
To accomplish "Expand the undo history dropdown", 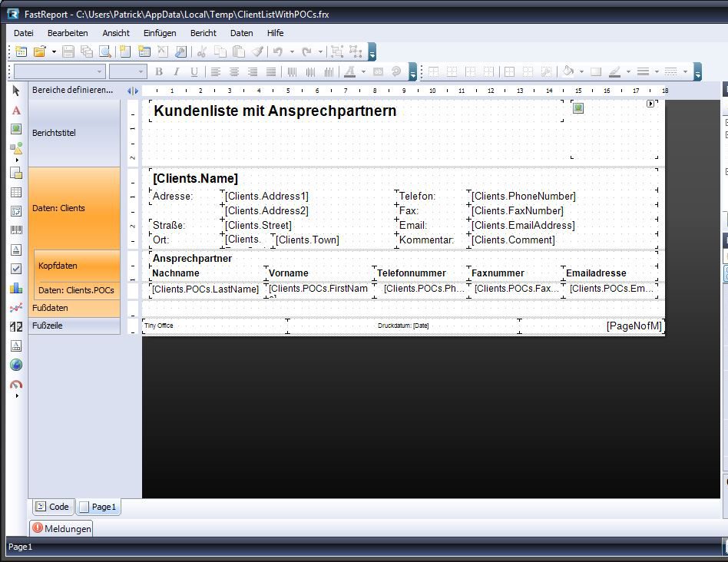I will click(292, 51).
